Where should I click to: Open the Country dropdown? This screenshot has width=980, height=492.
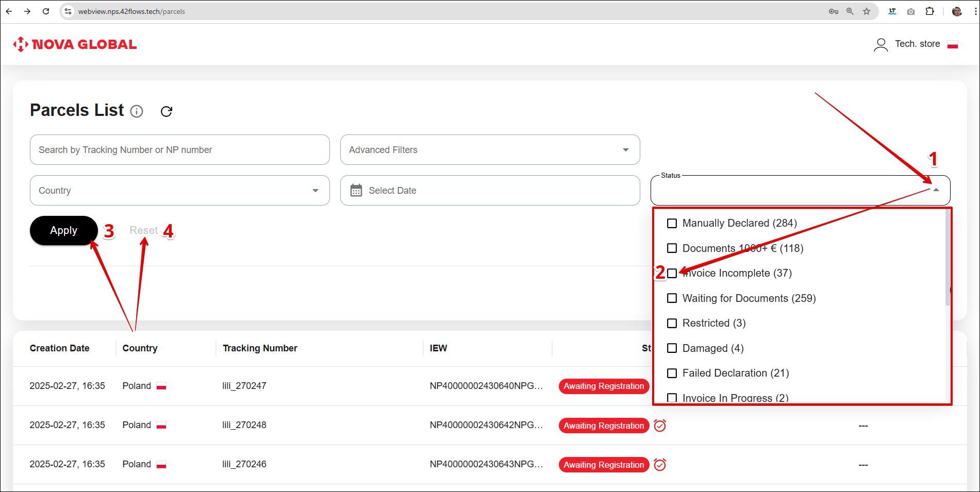point(179,191)
